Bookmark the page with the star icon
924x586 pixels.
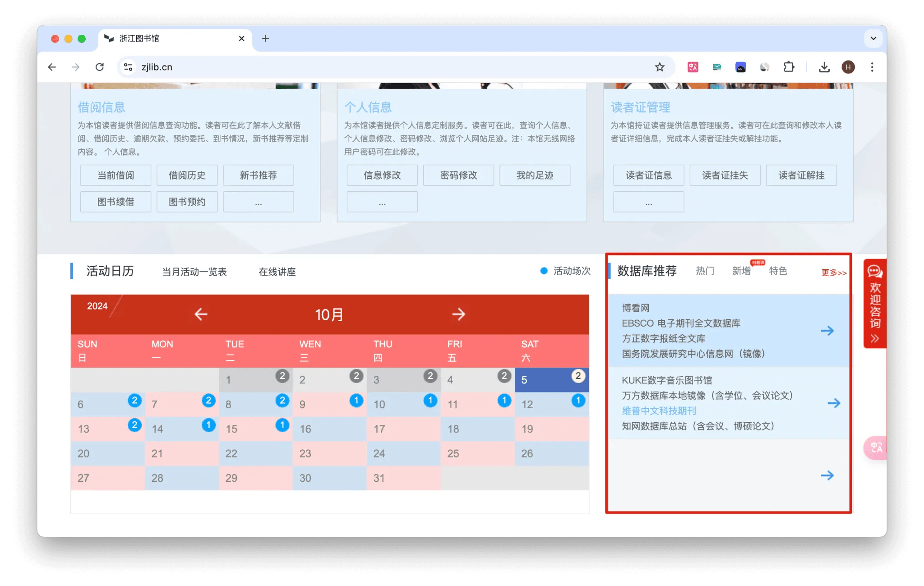click(x=660, y=67)
